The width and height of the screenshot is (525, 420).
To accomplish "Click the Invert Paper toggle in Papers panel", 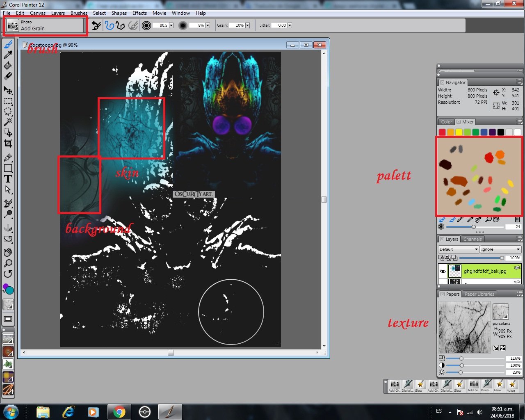I will pyautogui.click(x=502, y=348).
